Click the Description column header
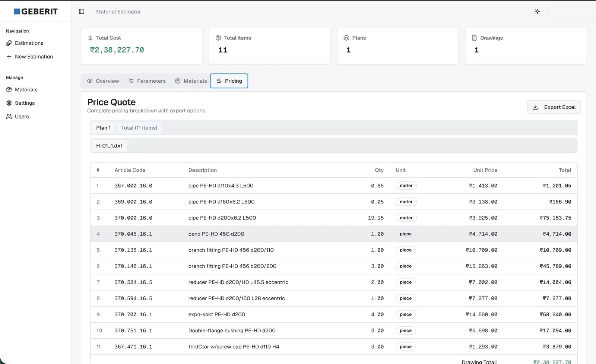 tap(203, 170)
